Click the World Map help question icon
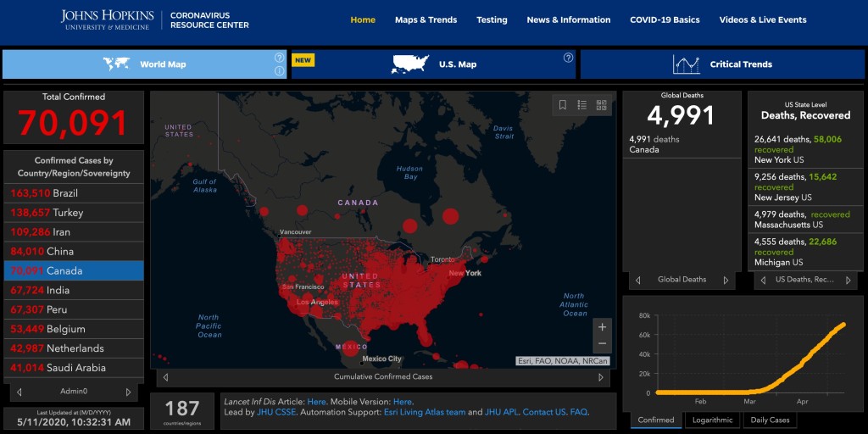This screenshot has height=434, width=868. (279, 58)
